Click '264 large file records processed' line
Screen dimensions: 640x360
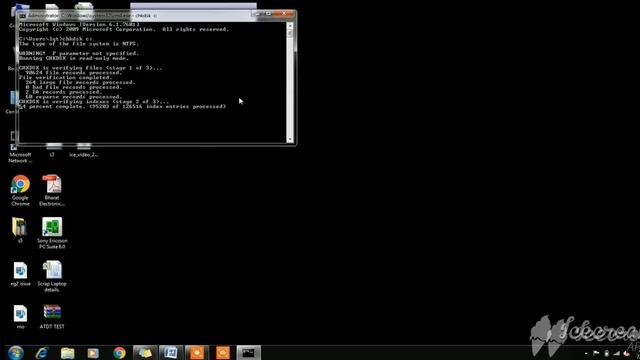coord(80,82)
